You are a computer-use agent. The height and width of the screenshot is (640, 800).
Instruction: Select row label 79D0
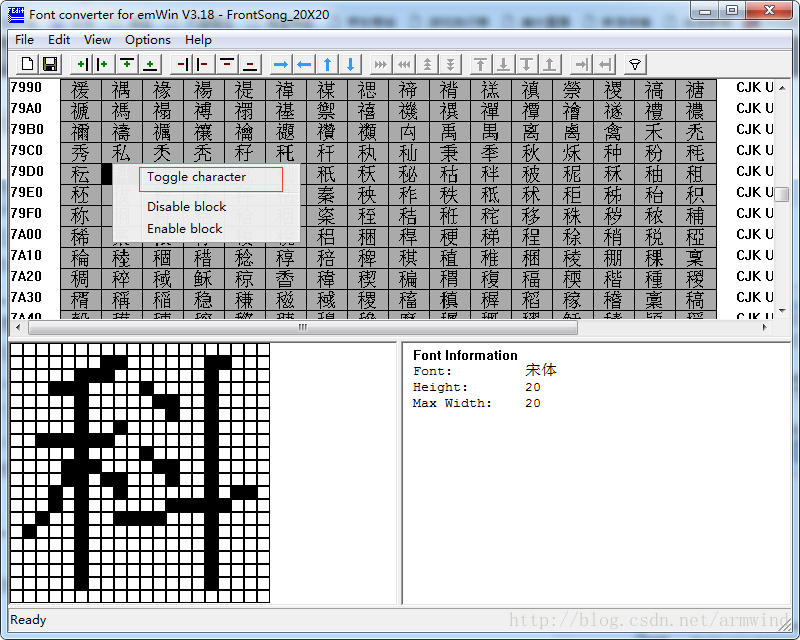click(27, 171)
